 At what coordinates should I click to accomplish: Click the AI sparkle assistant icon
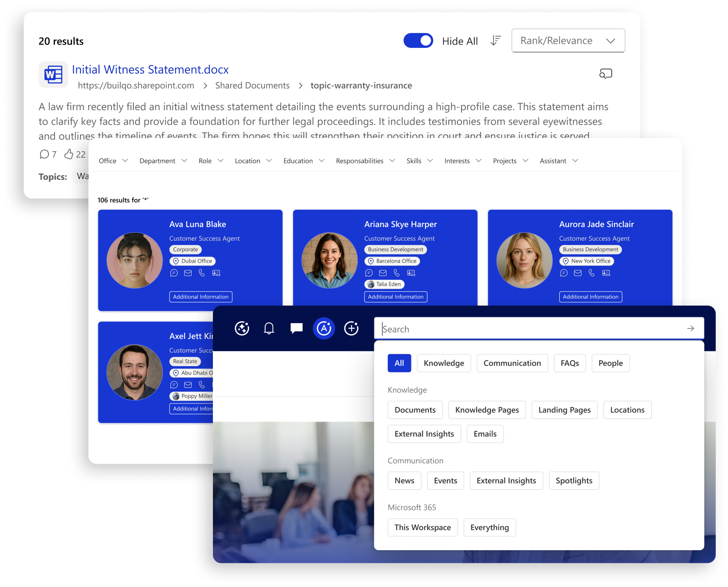[x=242, y=329]
